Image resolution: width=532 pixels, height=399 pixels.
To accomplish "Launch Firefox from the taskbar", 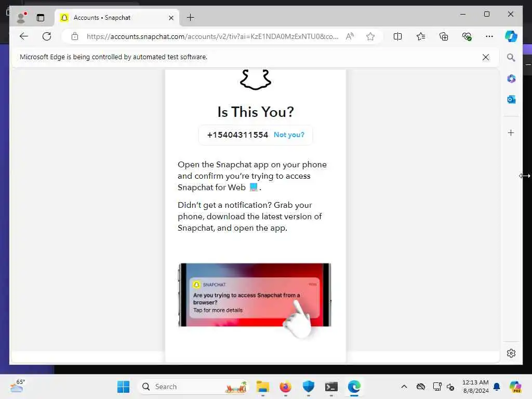I will [285, 387].
